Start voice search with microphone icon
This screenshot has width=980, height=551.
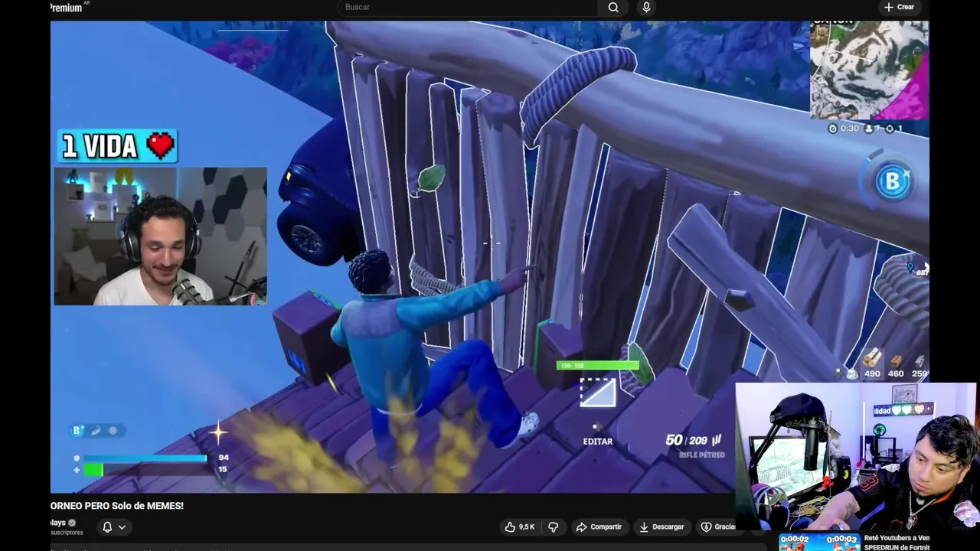[x=646, y=8]
